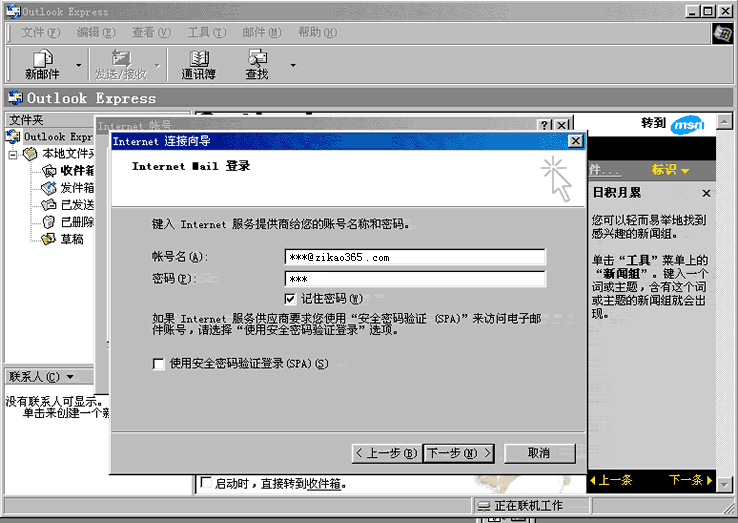Click the 上一步(B) back button
This screenshot has width=738, height=523.
(386, 453)
